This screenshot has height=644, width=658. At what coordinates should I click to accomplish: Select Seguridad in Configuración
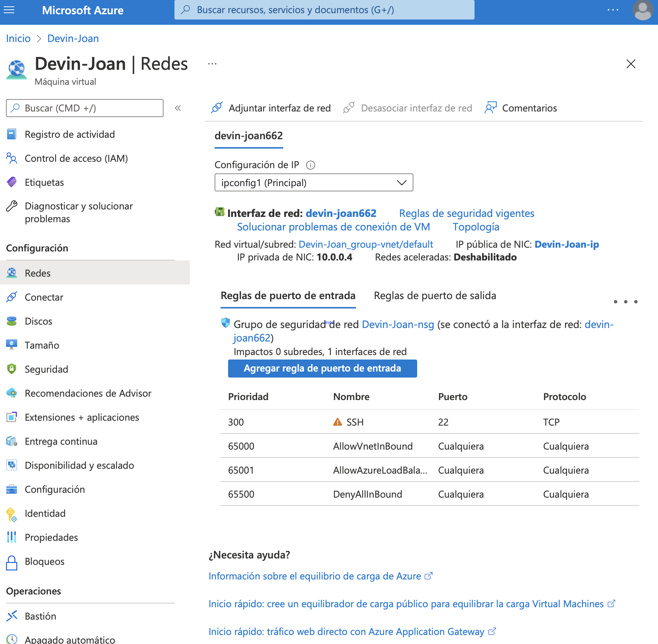[x=46, y=369]
